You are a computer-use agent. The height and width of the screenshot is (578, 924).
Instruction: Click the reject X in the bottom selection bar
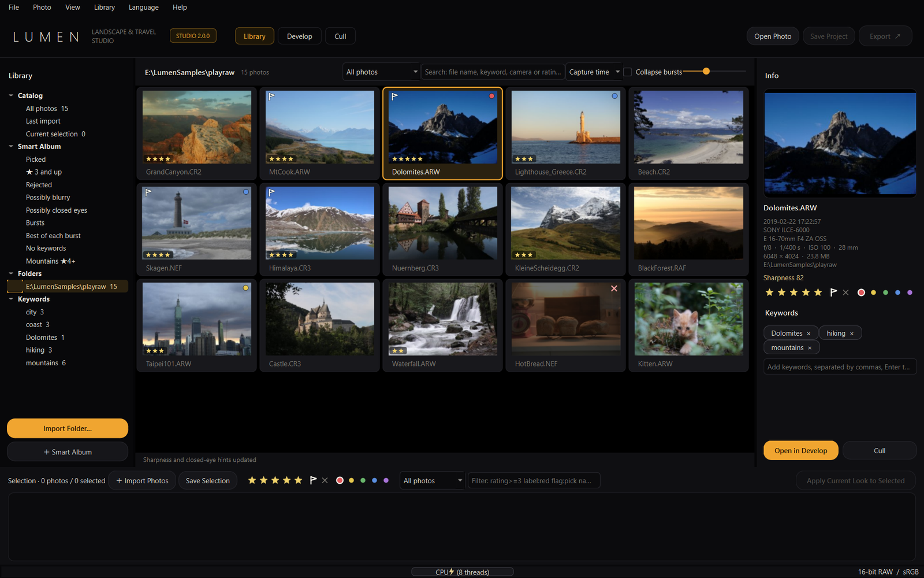point(325,480)
